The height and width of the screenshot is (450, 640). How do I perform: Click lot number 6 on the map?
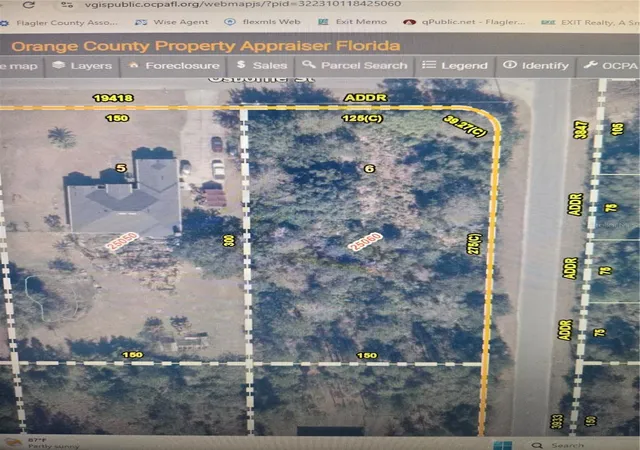(x=369, y=169)
